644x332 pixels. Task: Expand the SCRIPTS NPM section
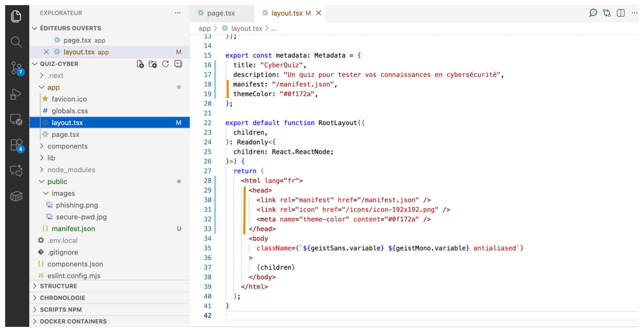pyautogui.click(x=61, y=309)
